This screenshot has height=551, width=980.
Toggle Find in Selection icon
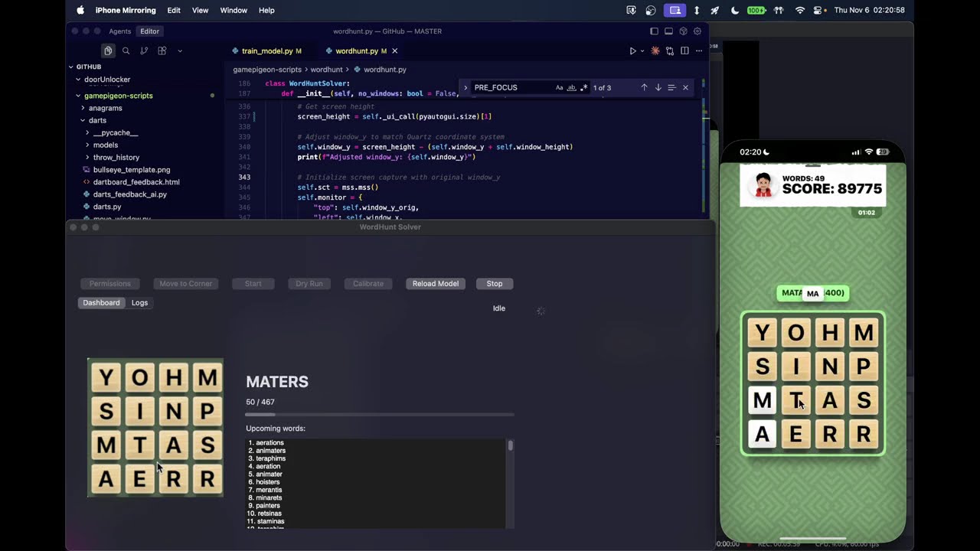point(671,87)
